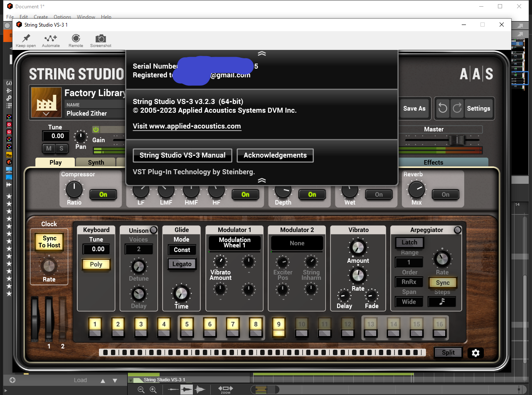Viewport: 532px width, 395px height.
Task: Enable the On button beside Wet knob
Action: click(379, 194)
